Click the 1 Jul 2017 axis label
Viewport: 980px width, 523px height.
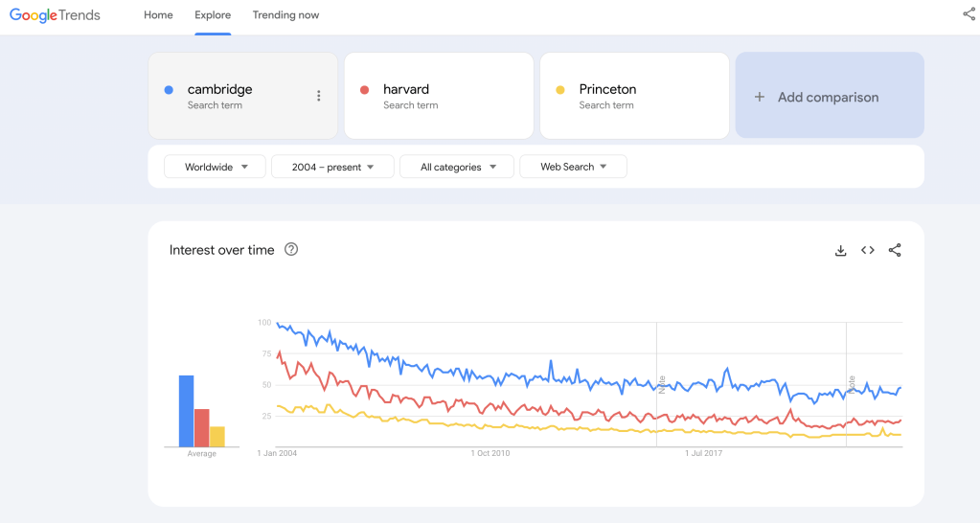(704, 453)
